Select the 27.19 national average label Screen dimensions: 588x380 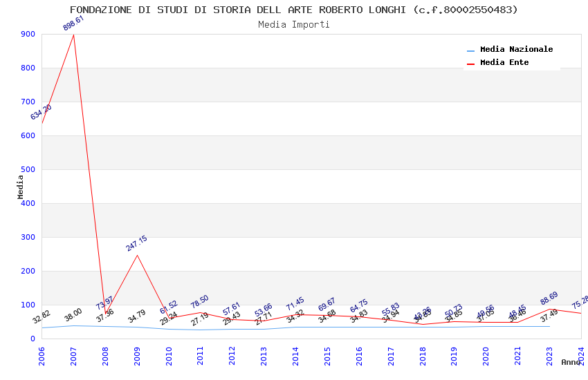pyautogui.click(x=199, y=319)
